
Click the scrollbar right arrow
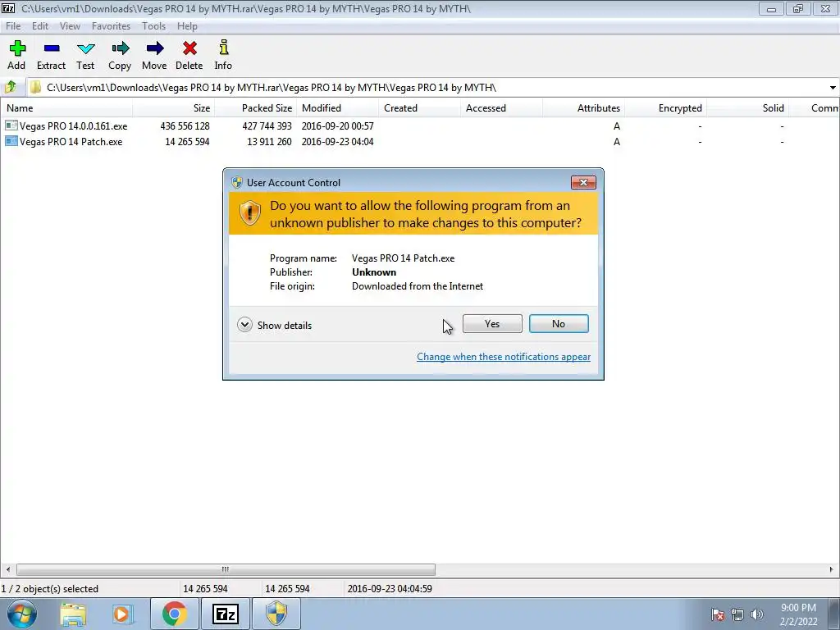coord(832,569)
